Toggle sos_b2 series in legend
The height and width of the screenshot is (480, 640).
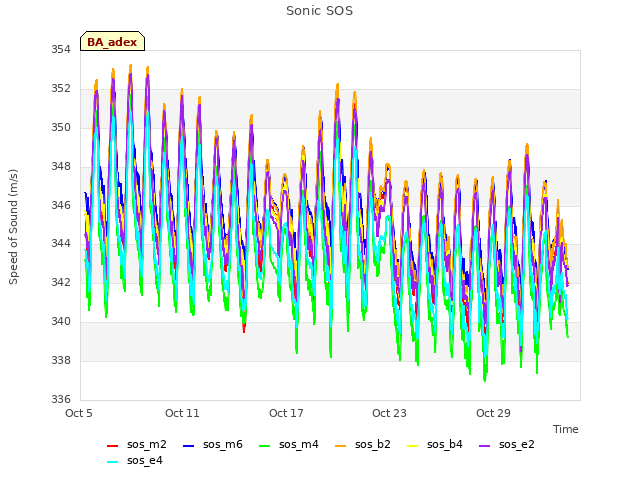coord(363,444)
